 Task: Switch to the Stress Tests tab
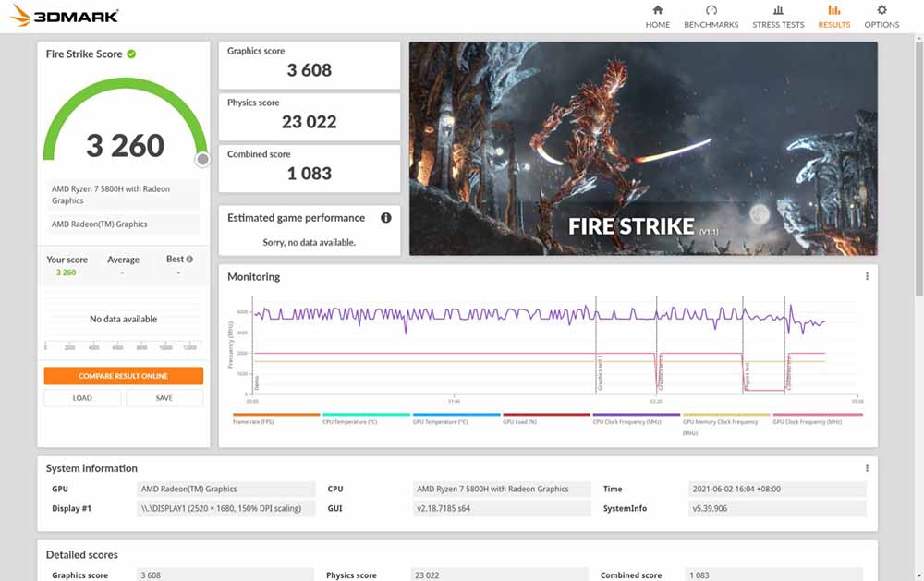tap(778, 17)
